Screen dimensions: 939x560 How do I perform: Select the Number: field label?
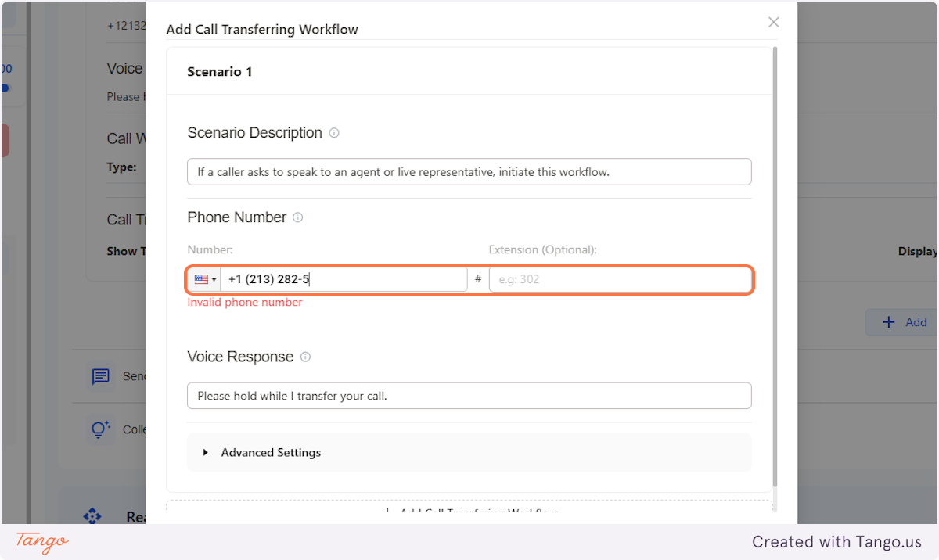[210, 250]
